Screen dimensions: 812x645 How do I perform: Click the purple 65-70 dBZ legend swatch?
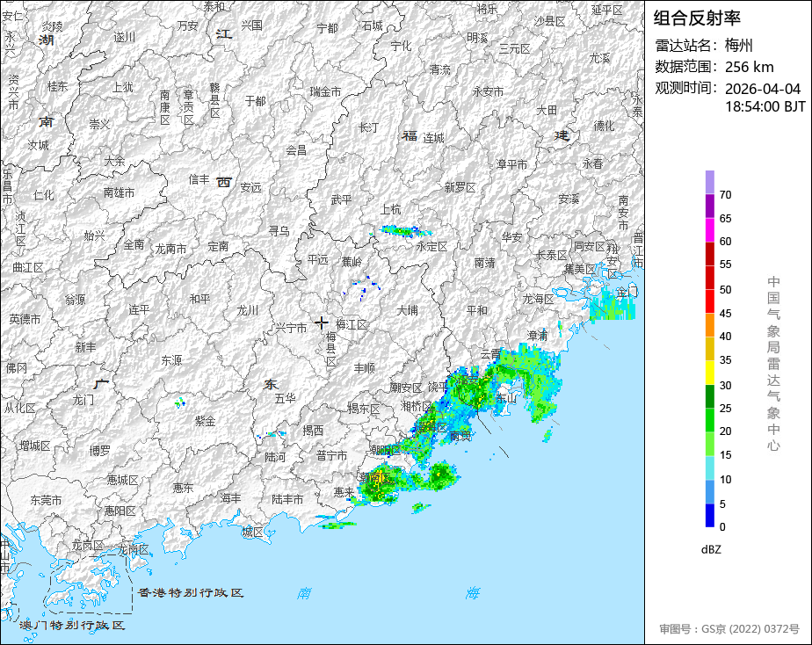(709, 206)
